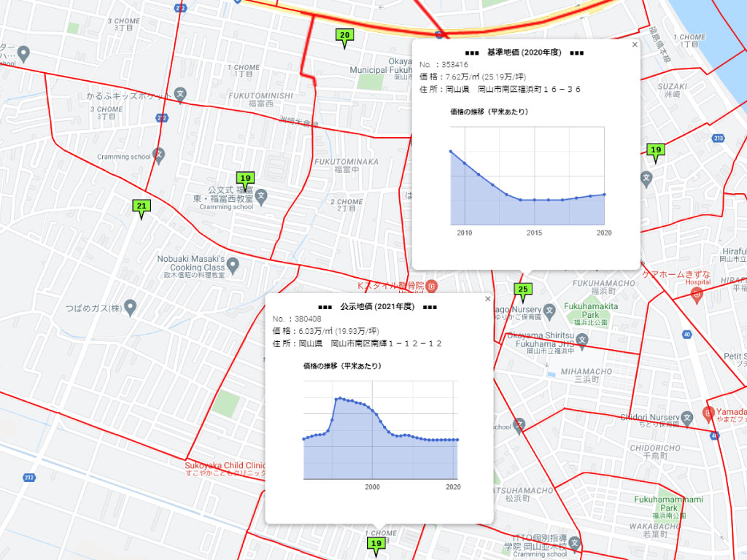
Task: Click the かるふキッズポケット school icon
Action: tap(181, 95)
